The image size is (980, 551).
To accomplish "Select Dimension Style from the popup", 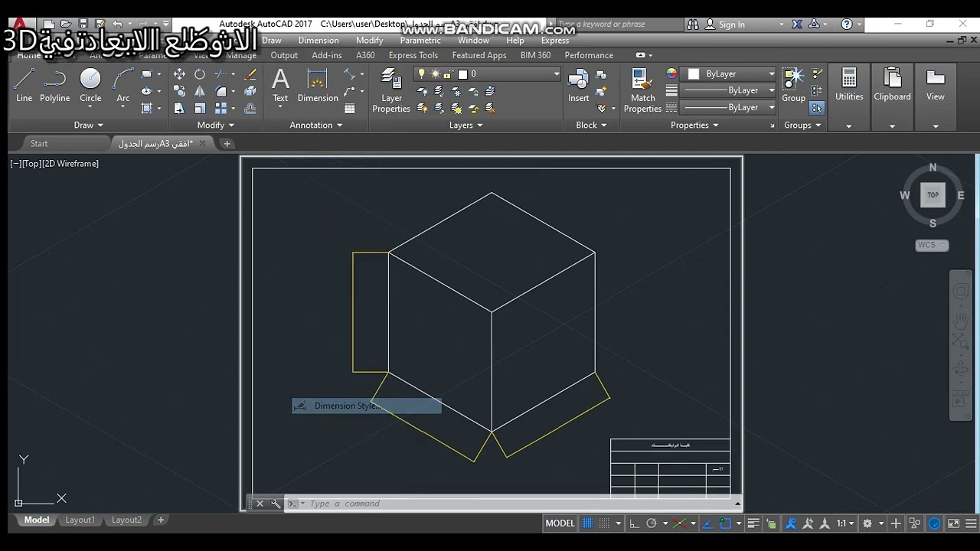I will click(367, 406).
